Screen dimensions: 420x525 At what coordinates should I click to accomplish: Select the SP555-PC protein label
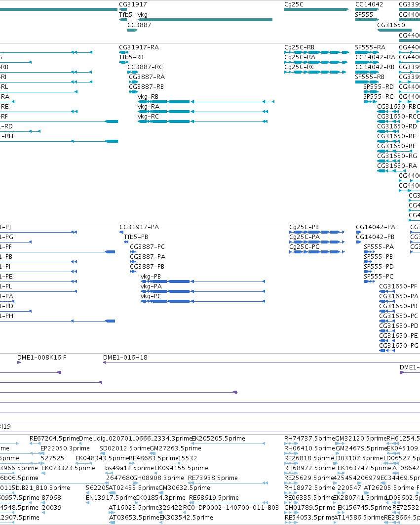tap(379, 277)
